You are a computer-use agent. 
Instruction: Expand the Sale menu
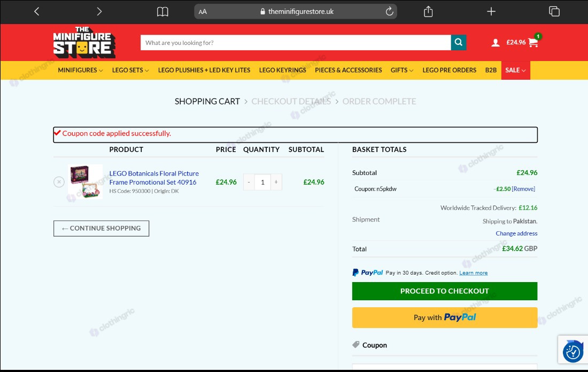515,70
